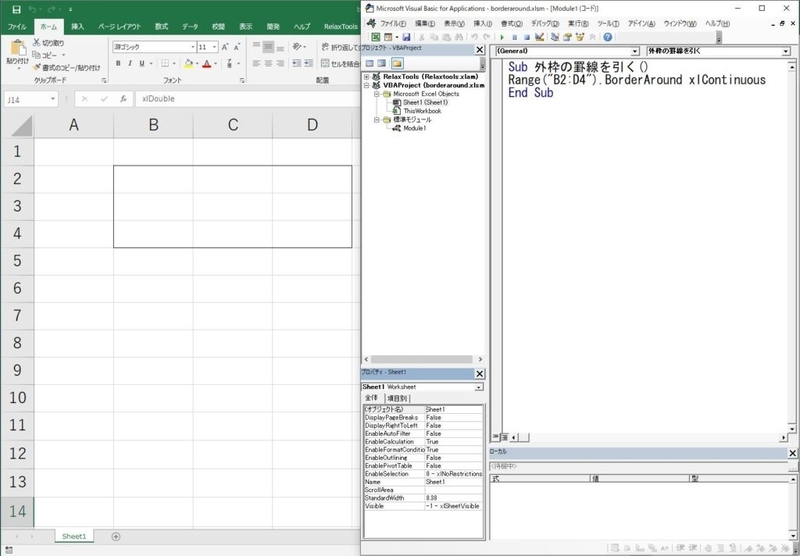This screenshot has height=556, width=800.
Task: Reset execution with stop square icon
Action: coord(527,37)
